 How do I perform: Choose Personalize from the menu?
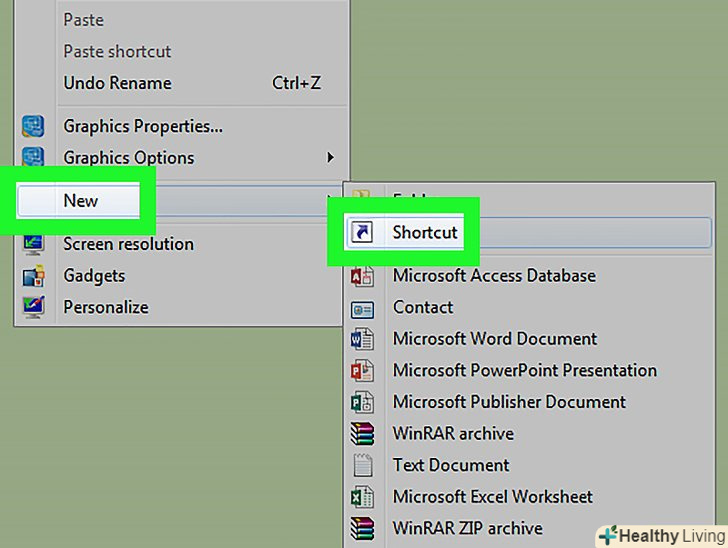click(182, 307)
